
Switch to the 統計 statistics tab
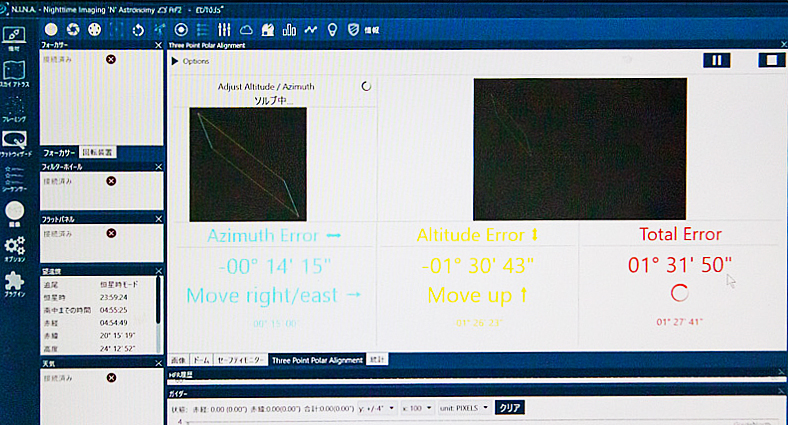377,360
